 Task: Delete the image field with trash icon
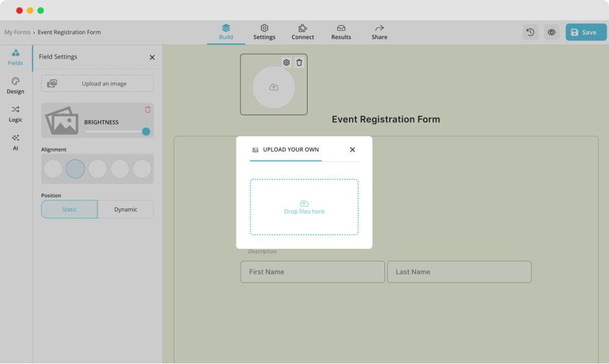pos(299,62)
